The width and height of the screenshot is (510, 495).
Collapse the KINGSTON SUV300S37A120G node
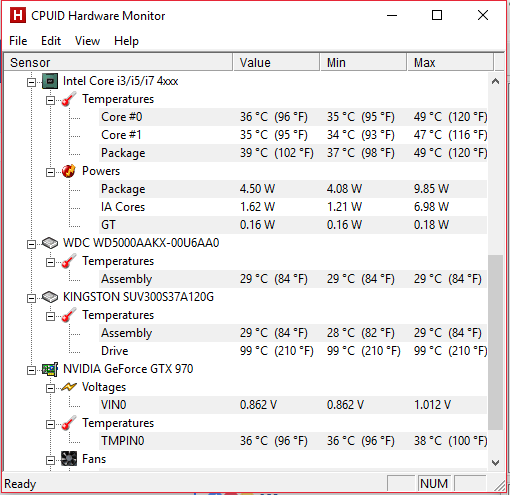(31, 298)
